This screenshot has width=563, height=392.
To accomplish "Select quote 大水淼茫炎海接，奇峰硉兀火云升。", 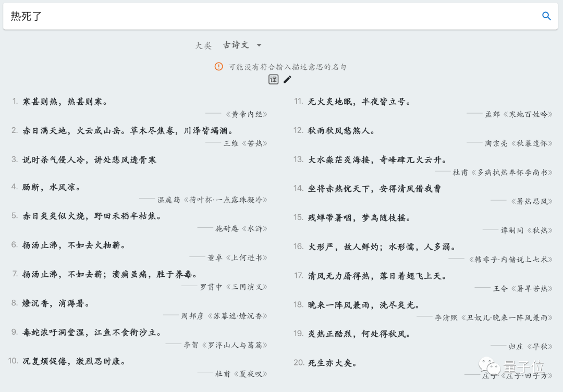I will [x=377, y=160].
